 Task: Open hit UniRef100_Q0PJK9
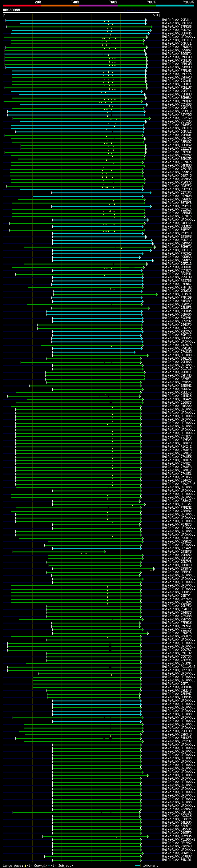177,23
